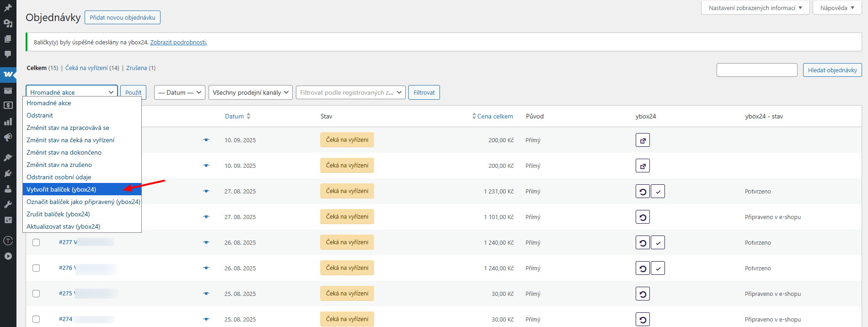Click the refresh status icon for order #276
This screenshot has height=327, width=868.
coord(643,268)
